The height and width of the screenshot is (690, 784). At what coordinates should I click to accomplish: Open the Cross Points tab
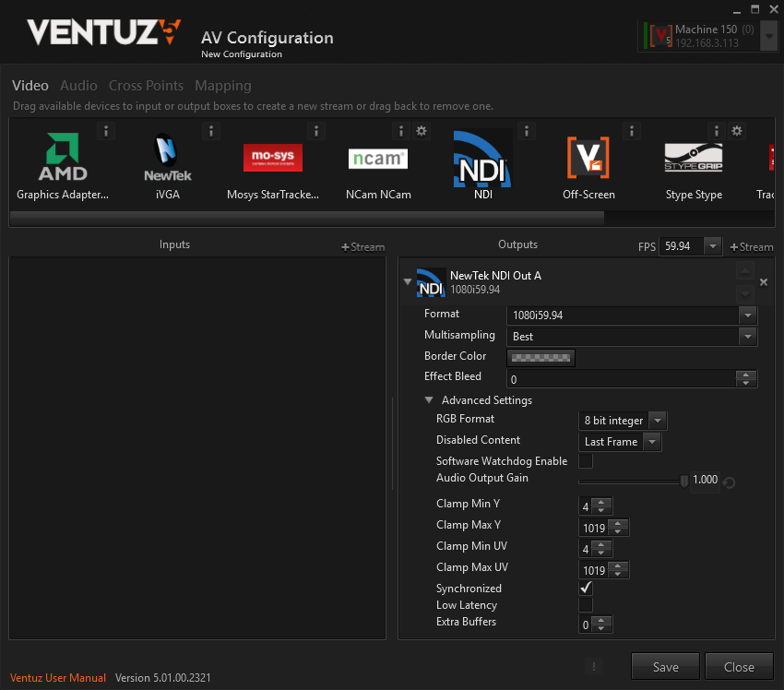coord(146,86)
